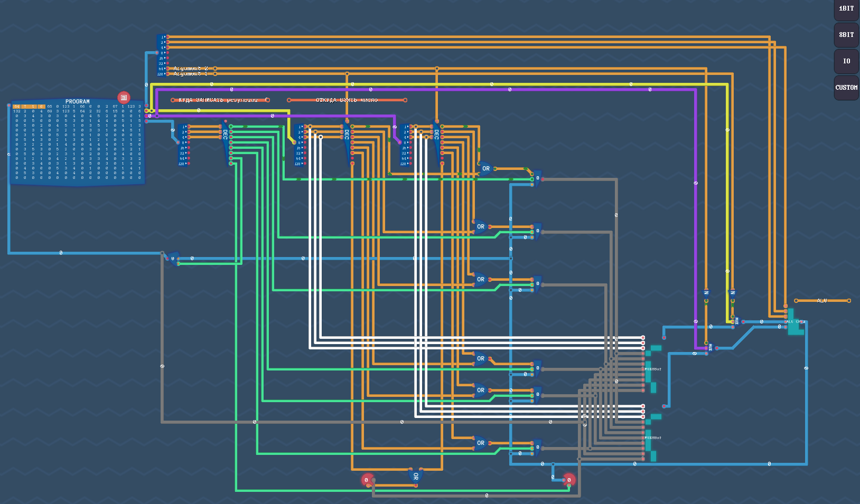This screenshot has height=504, width=860.
Task: Click the "КУДА ЗАПИСАТЬ результат" label
Action: [x=218, y=100]
